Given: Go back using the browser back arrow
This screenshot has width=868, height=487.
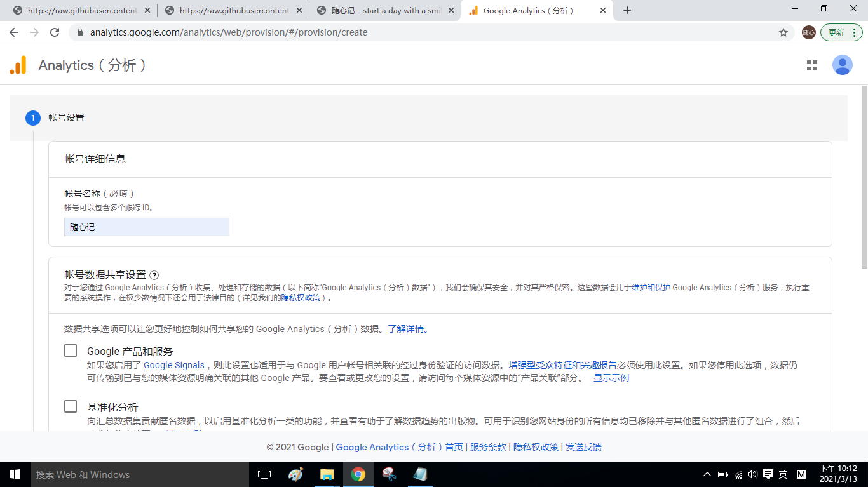Looking at the screenshot, I should (x=14, y=32).
